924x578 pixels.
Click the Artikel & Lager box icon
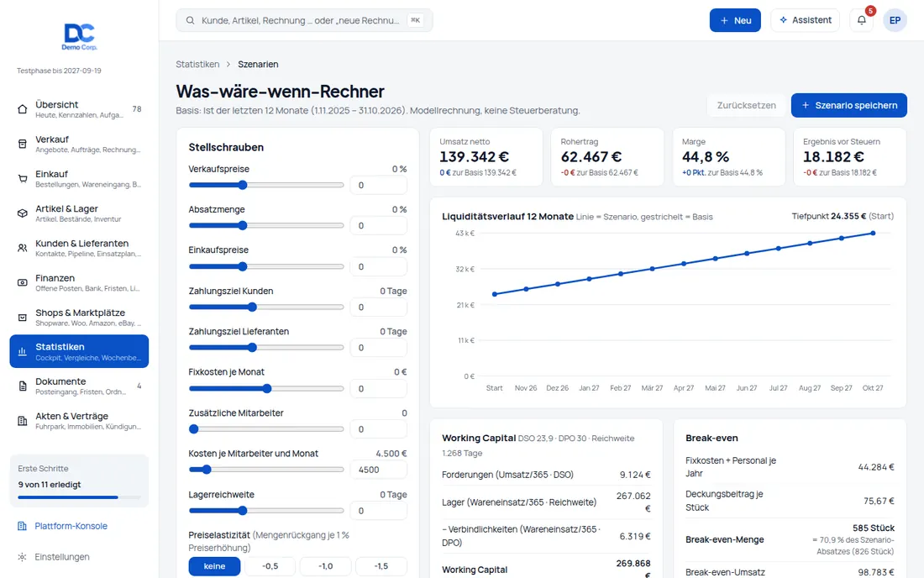[23, 213]
